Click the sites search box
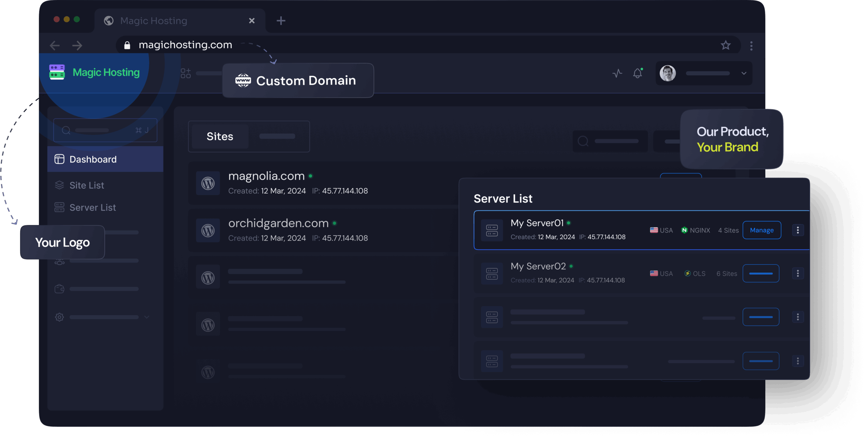The image size is (868, 438). [610, 141]
